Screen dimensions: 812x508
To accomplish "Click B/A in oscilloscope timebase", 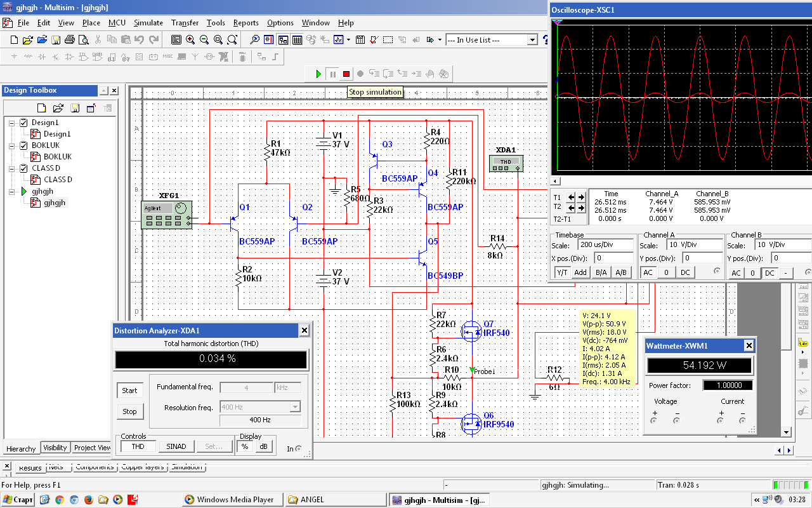I will pyautogui.click(x=600, y=272).
